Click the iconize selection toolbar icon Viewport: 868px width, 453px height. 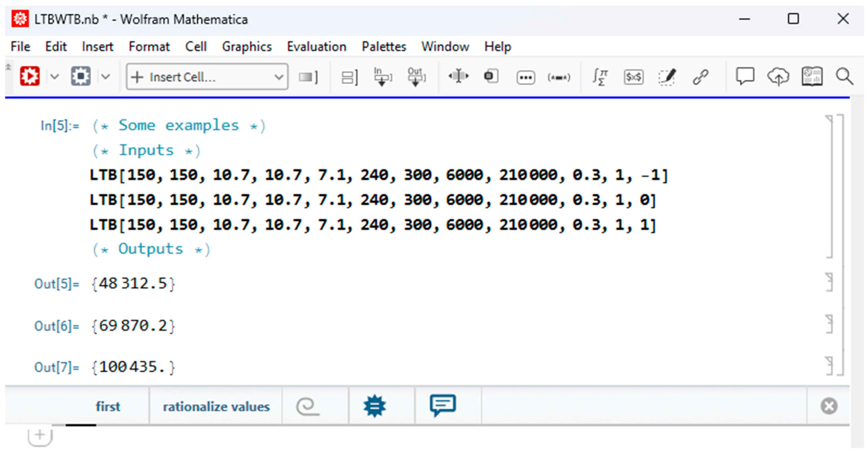(x=491, y=76)
